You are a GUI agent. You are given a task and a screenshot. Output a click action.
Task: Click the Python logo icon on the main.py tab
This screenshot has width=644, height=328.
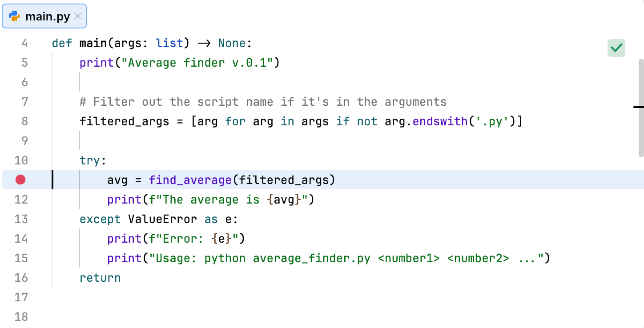(x=15, y=16)
